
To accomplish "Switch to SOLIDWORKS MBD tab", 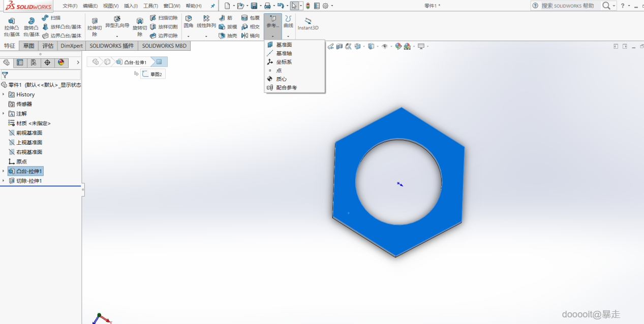I will (x=164, y=46).
